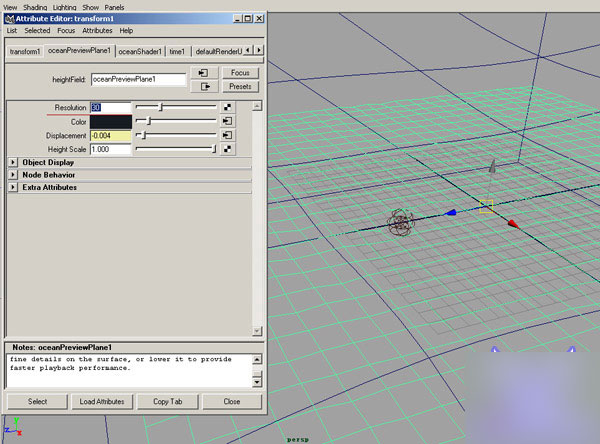
Task: Open the viewport View menu
Action: tap(10, 7)
